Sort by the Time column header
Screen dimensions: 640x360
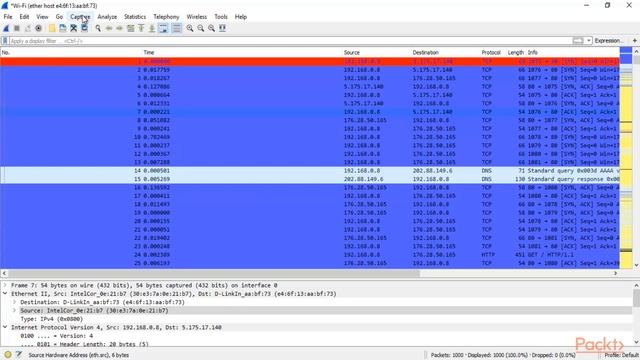pyautogui.click(x=242, y=52)
